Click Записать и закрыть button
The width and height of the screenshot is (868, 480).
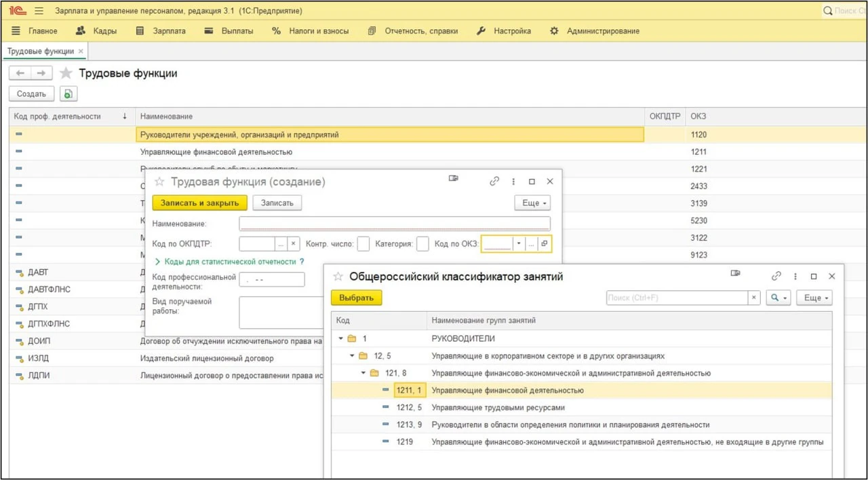point(199,203)
